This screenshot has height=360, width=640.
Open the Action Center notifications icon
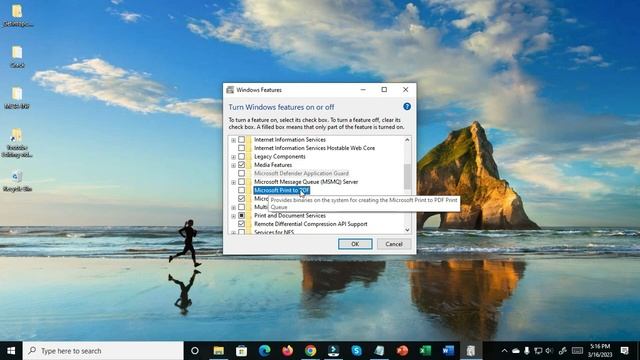tap(624, 351)
